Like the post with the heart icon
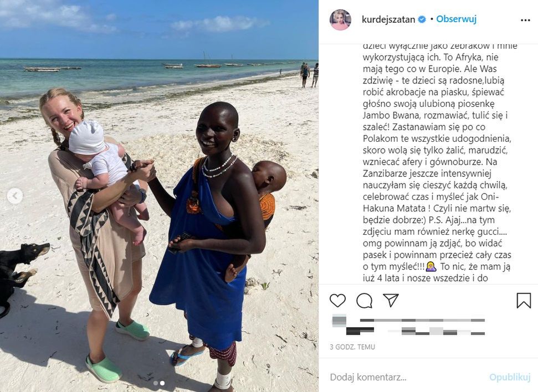The height and width of the screenshot is (392, 538). [x=337, y=301]
